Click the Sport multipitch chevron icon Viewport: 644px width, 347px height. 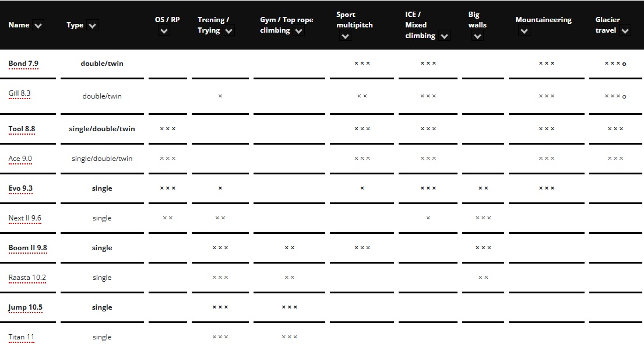(x=346, y=36)
